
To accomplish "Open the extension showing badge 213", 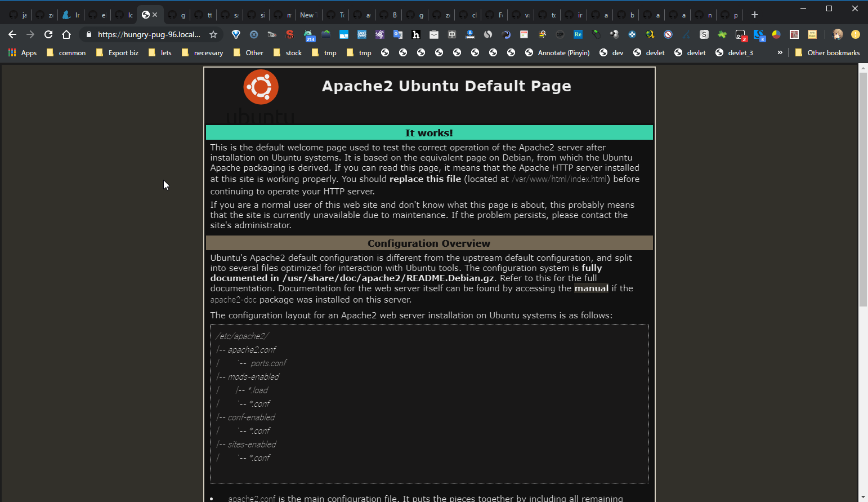I will [x=309, y=35].
